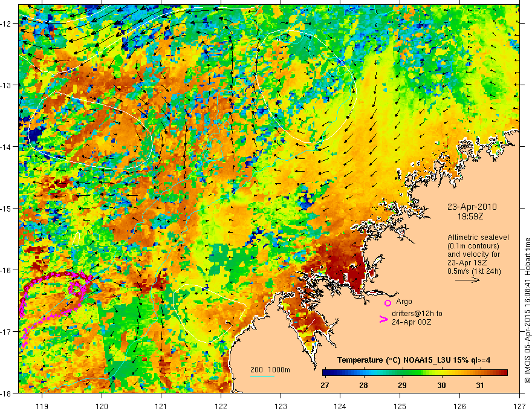Click the longitude axis label 123
This screenshot has width=532, height=411.
[281, 406]
